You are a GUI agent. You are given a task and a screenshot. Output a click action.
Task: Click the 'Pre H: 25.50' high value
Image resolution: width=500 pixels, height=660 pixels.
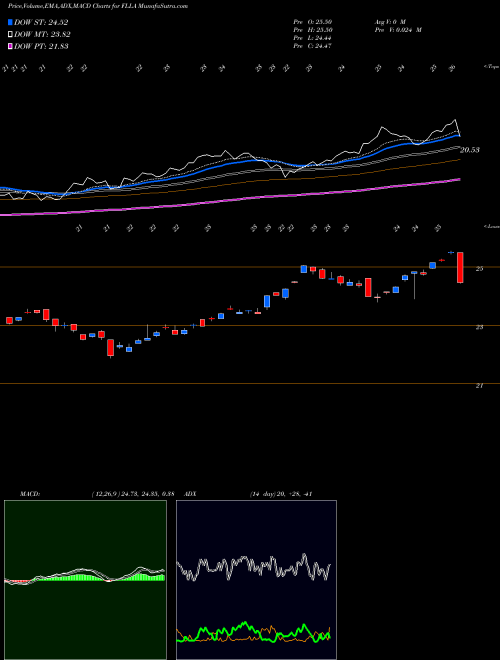(x=312, y=30)
